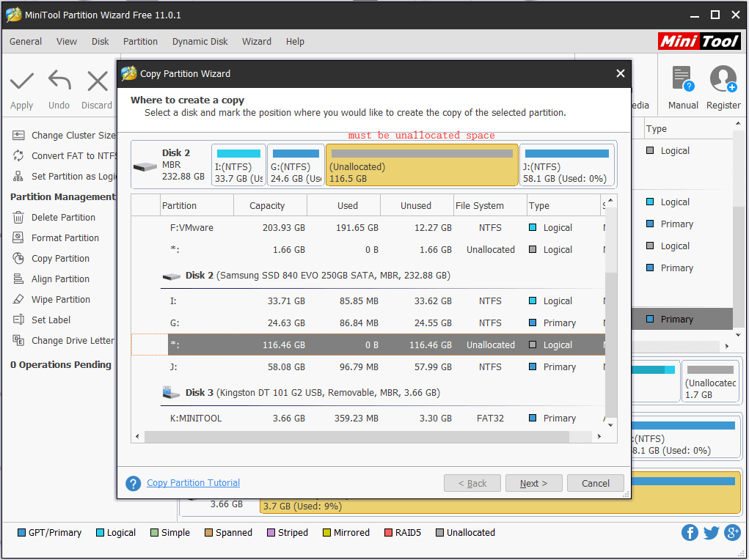Choose Set Partition as Logical option
The width and height of the screenshot is (749, 560).
[x=64, y=177]
